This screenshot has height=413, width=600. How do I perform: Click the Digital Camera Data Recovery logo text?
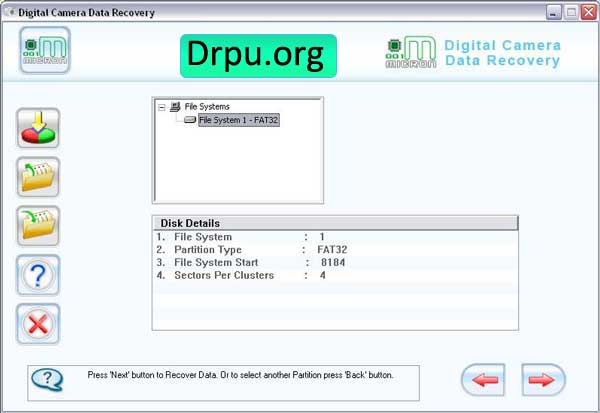click(502, 53)
